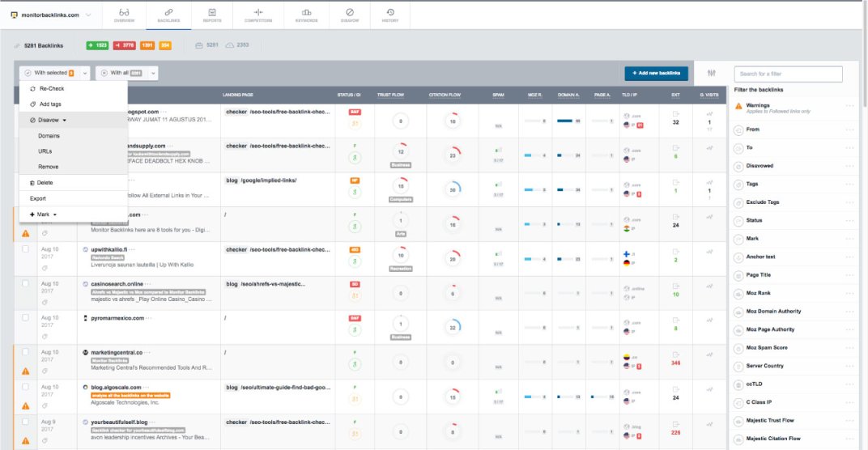Click the tag icon on upwithkallio.fi row

click(x=45, y=267)
